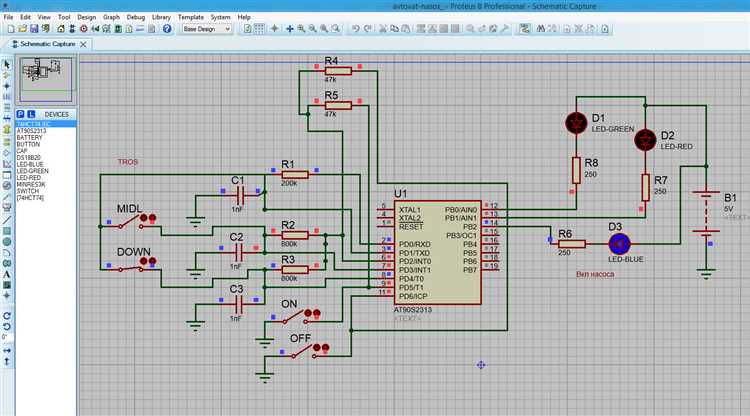This screenshot has height=416, width=750.
Task: Select LED-GREEN in the devices list
Action: coord(32,171)
